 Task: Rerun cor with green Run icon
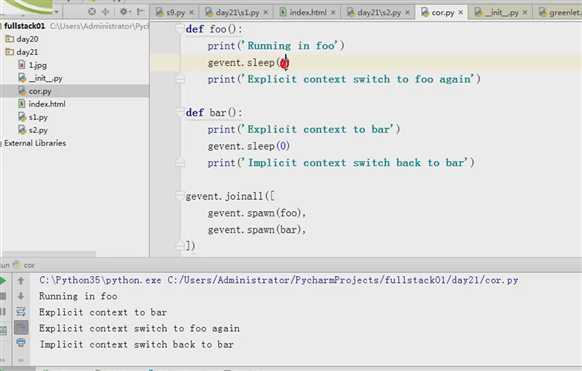(x=3, y=280)
